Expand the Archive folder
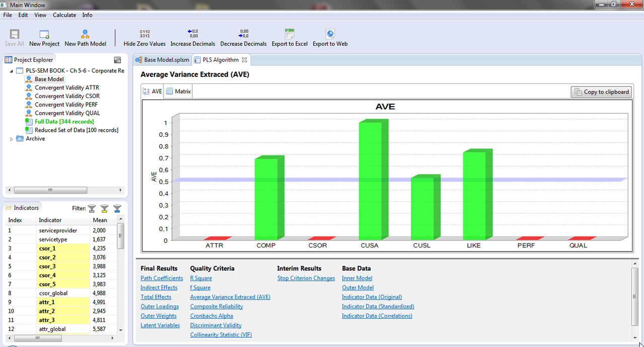The height and width of the screenshot is (347, 644). [x=12, y=139]
